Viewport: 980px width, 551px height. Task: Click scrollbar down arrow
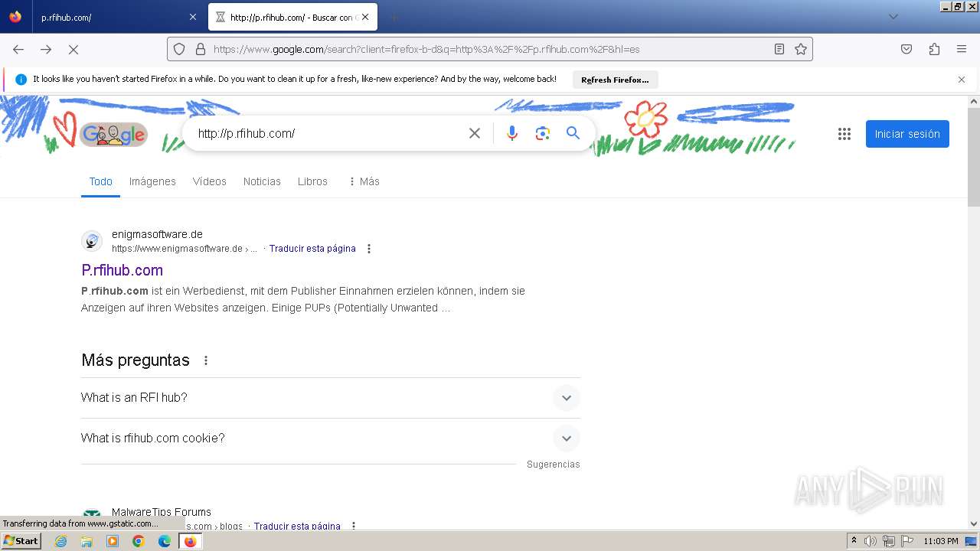(x=974, y=524)
